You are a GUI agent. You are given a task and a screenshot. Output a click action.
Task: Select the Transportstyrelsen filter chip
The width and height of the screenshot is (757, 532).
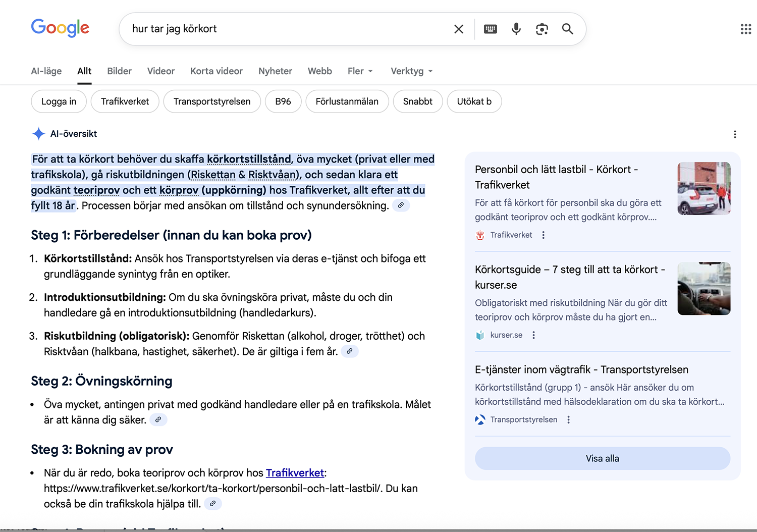[212, 101]
